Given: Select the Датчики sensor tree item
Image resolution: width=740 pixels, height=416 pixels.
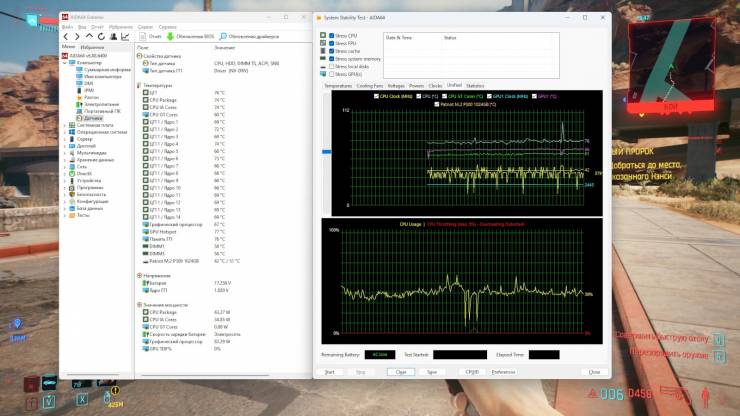Looking at the screenshot, I should point(93,118).
